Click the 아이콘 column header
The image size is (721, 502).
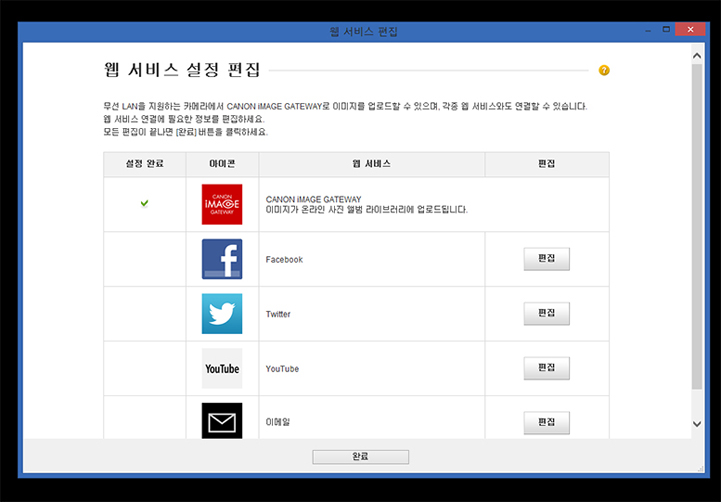[x=222, y=164]
